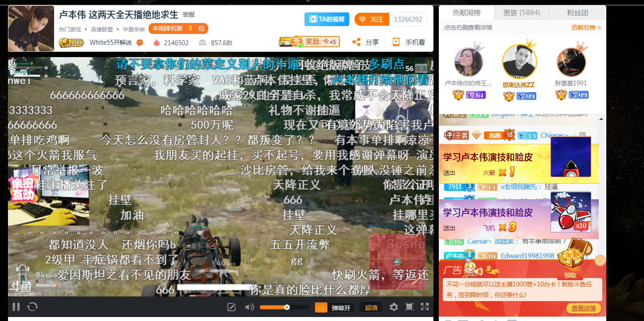Switch to web fullscreen mode

point(410,307)
